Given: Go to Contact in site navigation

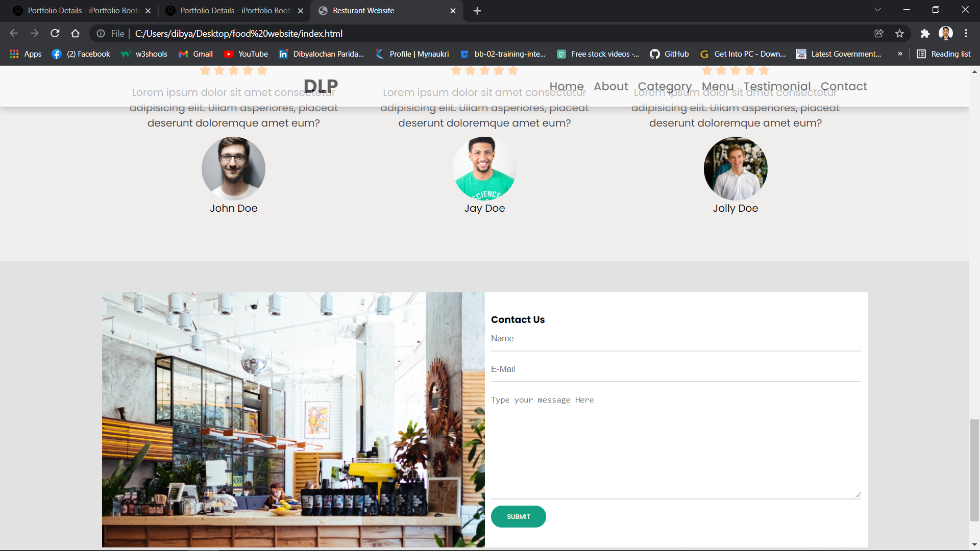Looking at the screenshot, I should point(844,87).
